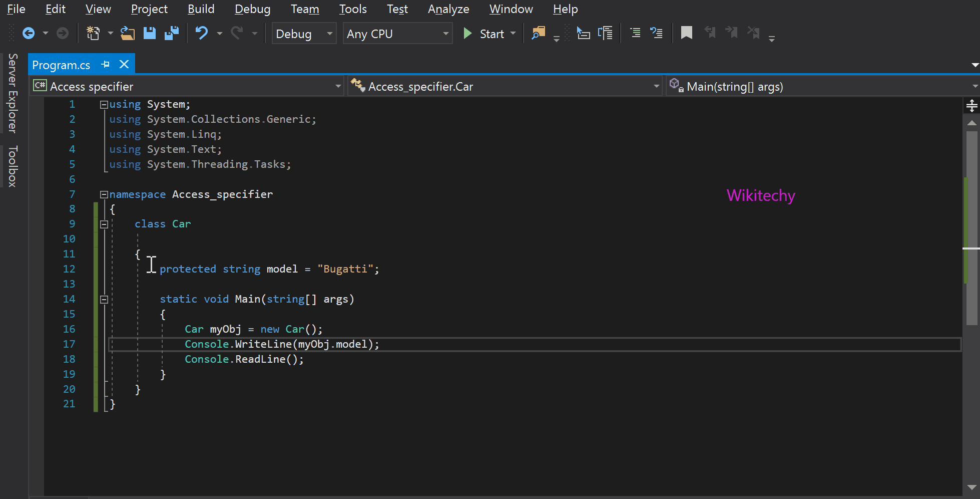Click the Undo arrow icon
The width and height of the screenshot is (980, 499).
pos(201,34)
